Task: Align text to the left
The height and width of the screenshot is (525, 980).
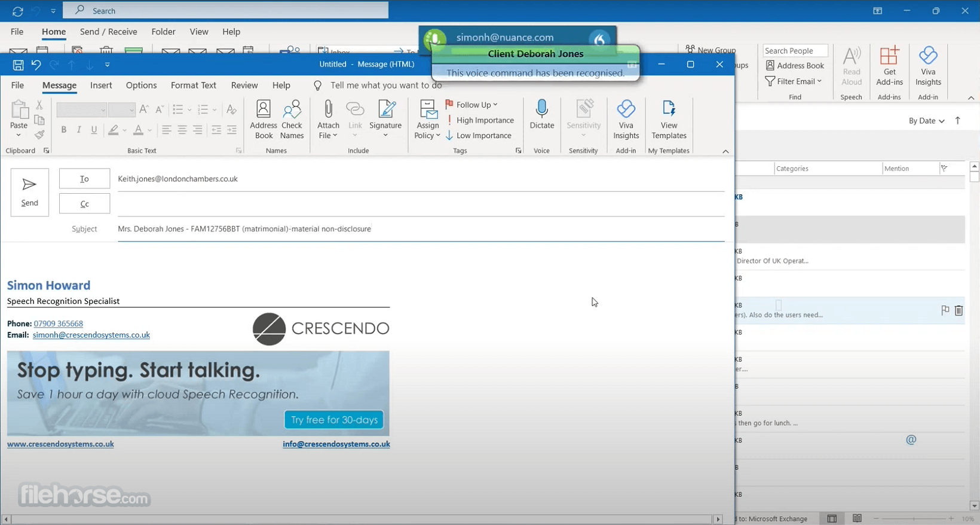Action: [x=166, y=130]
